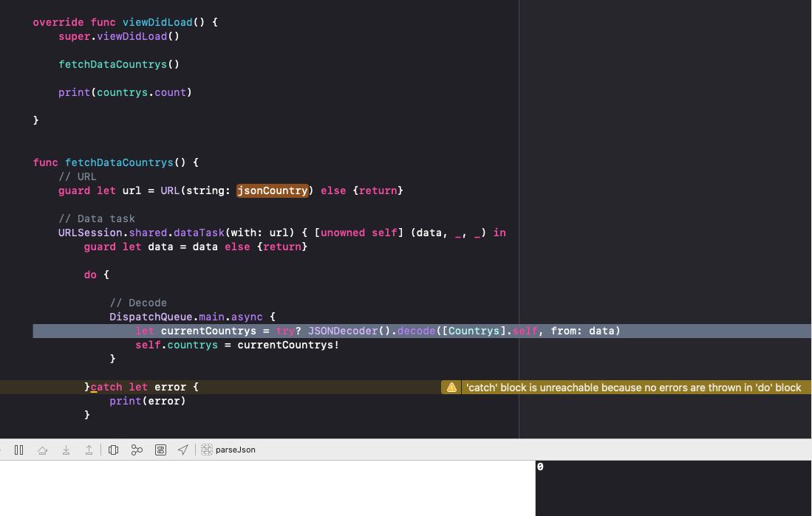Click the func fetchDataCountrys() declaration
The width and height of the screenshot is (812, 516).
coord(115,162)
